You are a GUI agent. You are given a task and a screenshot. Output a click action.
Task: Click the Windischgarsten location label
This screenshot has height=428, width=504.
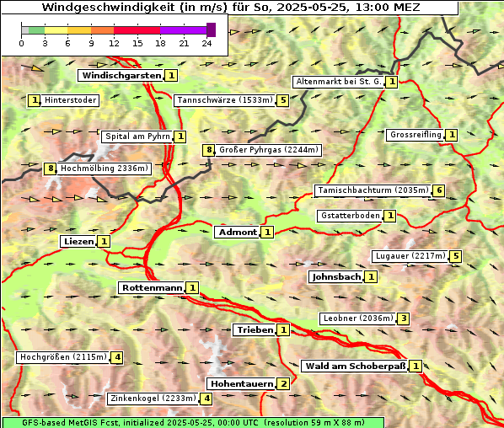[121, 76]
